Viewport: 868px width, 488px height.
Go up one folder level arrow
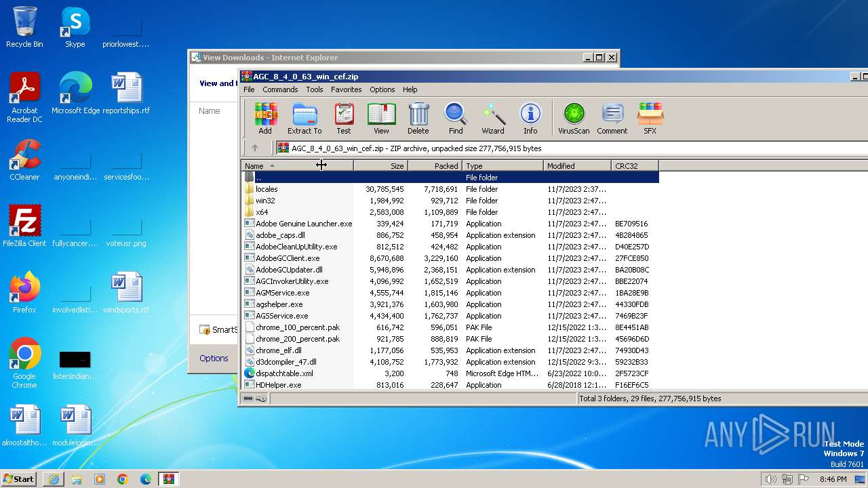tap(255, 148)
